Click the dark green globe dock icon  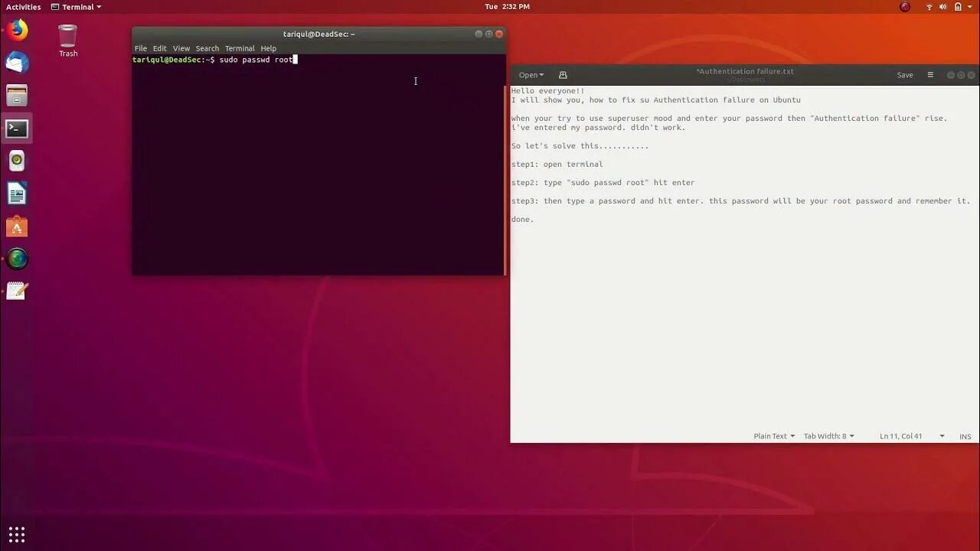pos(17,259)
